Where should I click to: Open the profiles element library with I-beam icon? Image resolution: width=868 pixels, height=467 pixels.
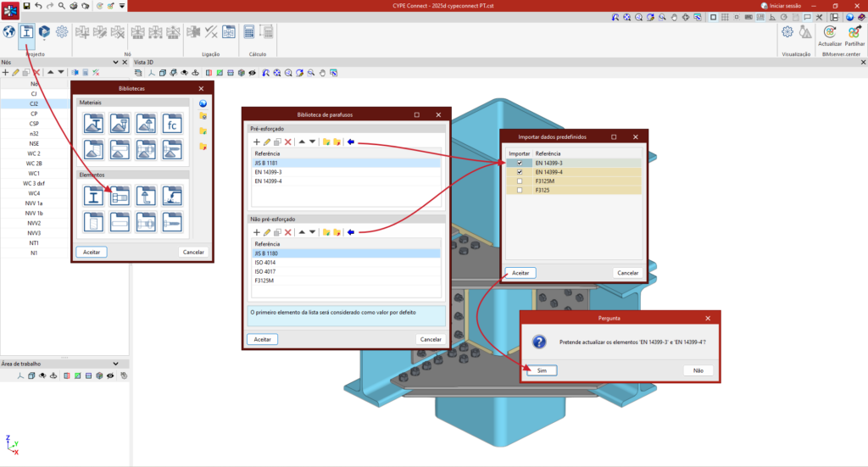click(93, 196)
